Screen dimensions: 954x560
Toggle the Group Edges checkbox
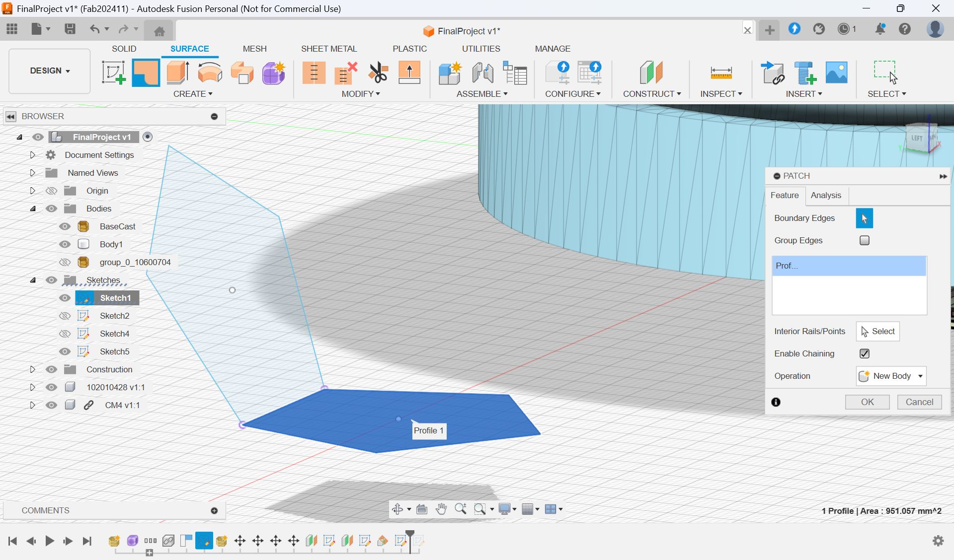click(x=865, y=240)
